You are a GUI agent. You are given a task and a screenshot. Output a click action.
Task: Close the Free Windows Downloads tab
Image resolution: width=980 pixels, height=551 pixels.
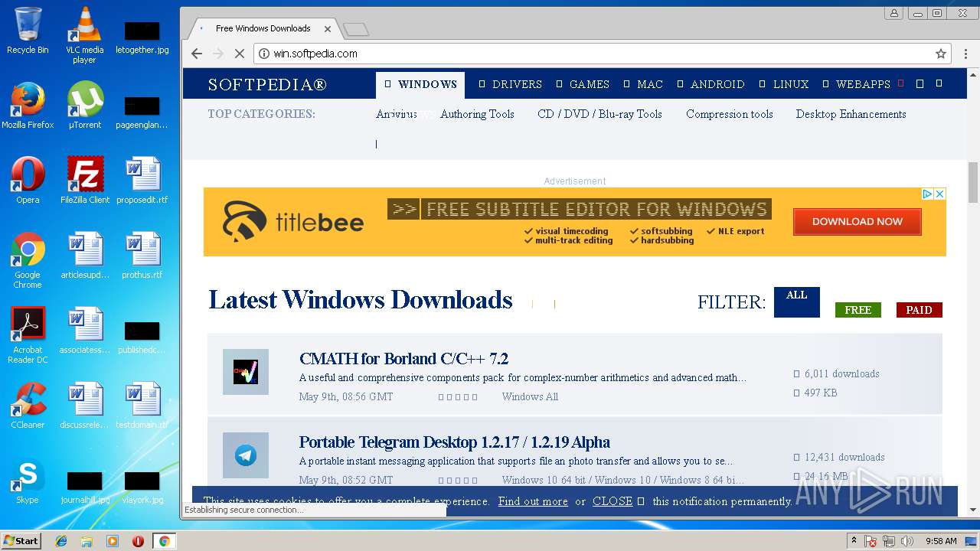(x=328, y=29)
